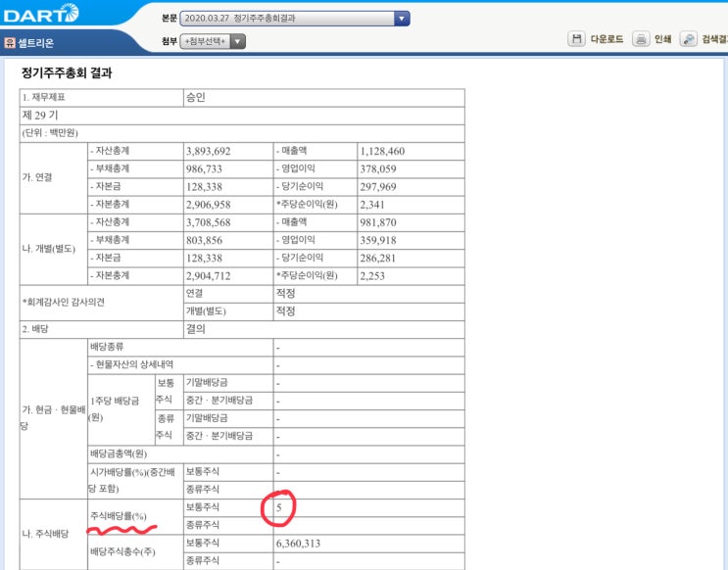Click the 검색결과 button label
The height and width of the screenshot is (570, 728).
pos(714,39)
